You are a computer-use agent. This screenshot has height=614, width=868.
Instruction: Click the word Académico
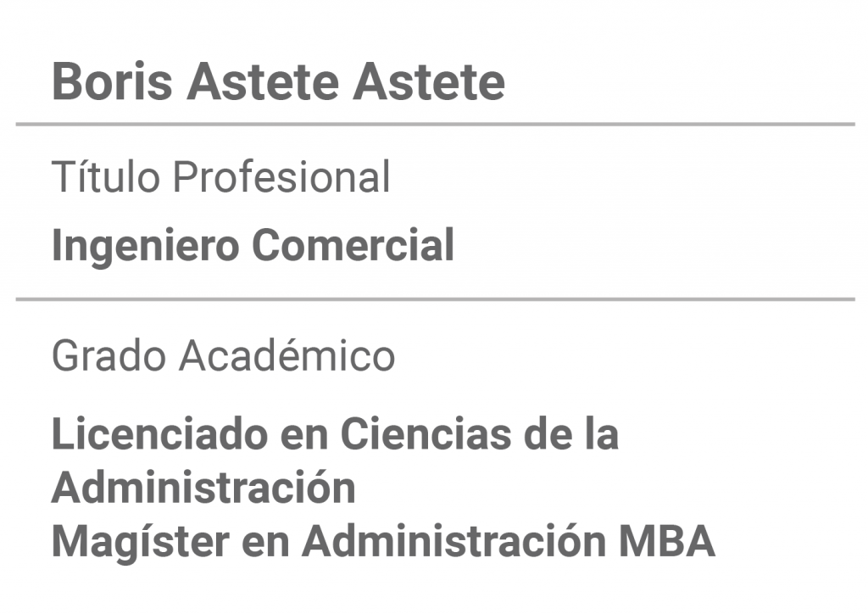(287, 354)
